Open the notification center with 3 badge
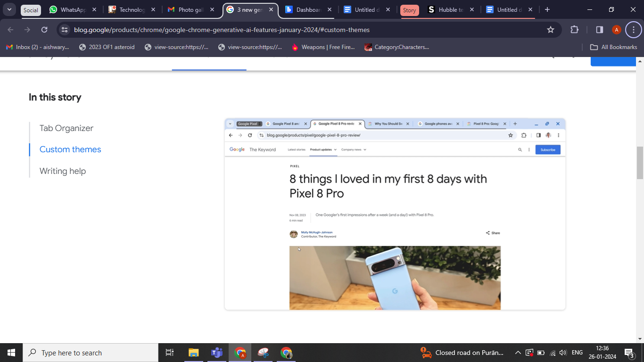 coord(629,353)
